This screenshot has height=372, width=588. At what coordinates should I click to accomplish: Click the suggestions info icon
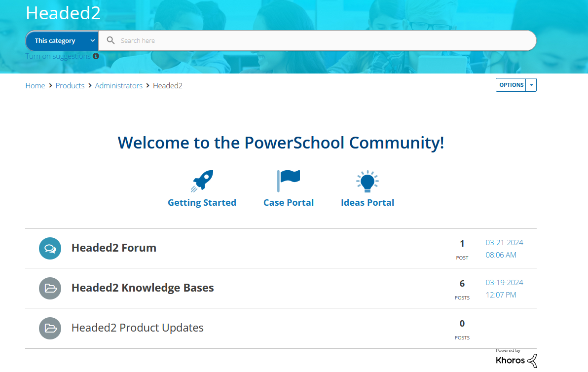96,56
